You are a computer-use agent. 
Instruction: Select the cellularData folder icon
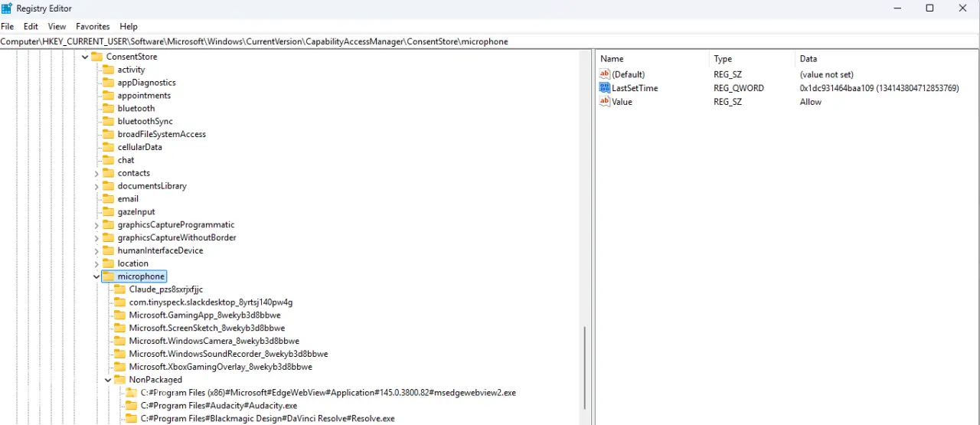pyautogui.click(x=108, y=147)
